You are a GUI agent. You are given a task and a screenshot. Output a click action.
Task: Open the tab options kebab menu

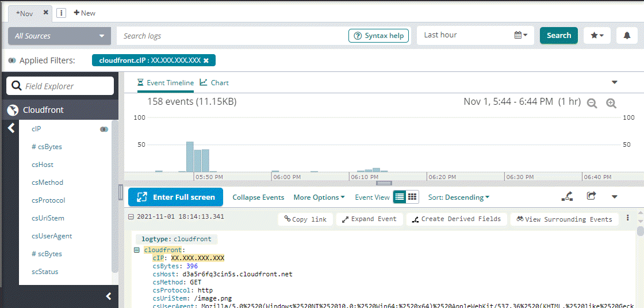[62, 13]
